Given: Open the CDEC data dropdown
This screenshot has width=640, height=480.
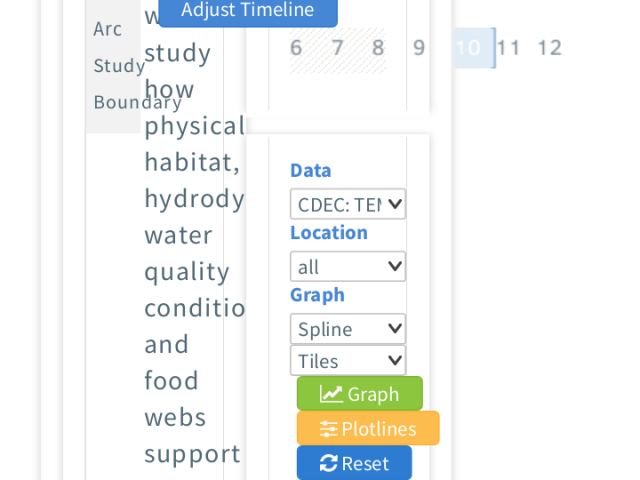Looking at the screenshot, I should point(348,204).
